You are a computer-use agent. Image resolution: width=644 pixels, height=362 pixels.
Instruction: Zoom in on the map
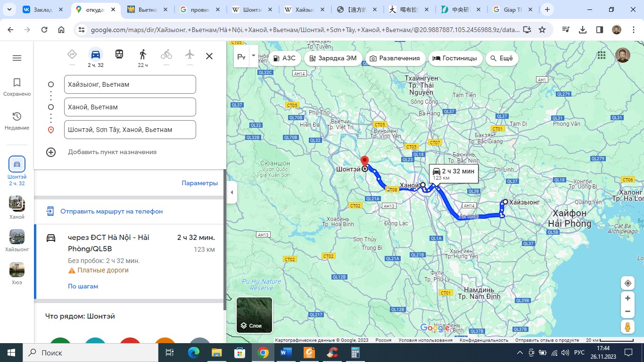point(627,298)
